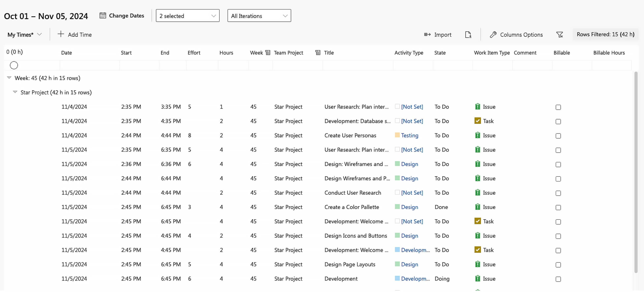This screenshot has width=644, height=294.
Task: Click Issue icon for Create a Color Pallette
Action: tap(478, 207)
